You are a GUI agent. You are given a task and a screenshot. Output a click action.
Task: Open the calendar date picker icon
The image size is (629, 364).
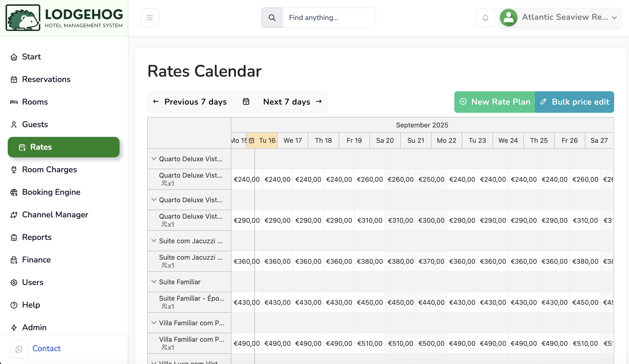[x=246, y=102]
